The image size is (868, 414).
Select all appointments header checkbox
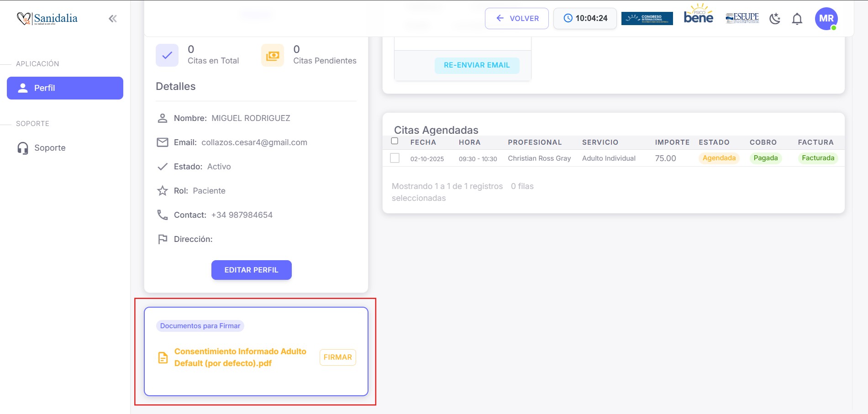click(x=395, y=141)
